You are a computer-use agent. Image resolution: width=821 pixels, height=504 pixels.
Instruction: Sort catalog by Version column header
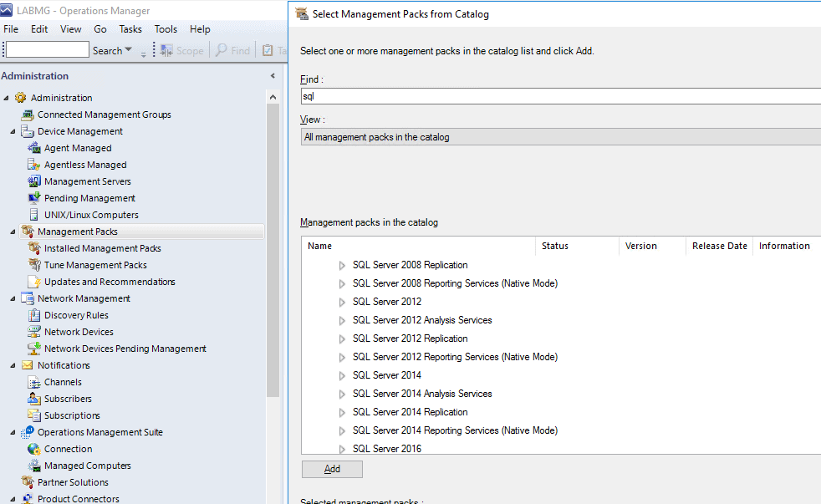pos(652,246)
